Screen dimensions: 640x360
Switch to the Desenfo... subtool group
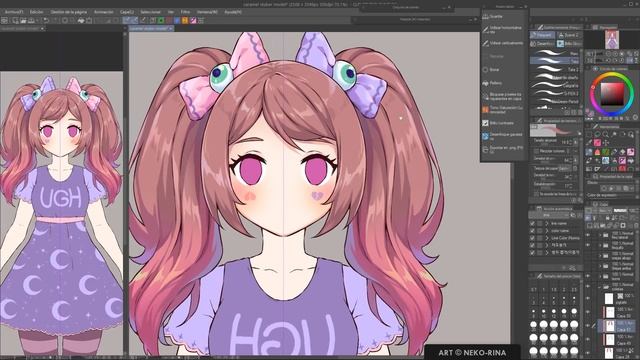point(542,44)
